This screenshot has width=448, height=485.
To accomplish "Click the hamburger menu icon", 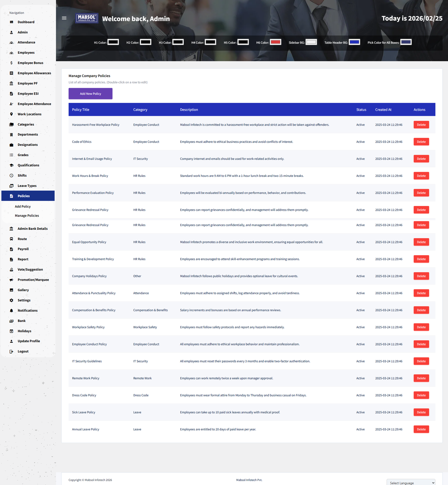I will coord(64,18).
